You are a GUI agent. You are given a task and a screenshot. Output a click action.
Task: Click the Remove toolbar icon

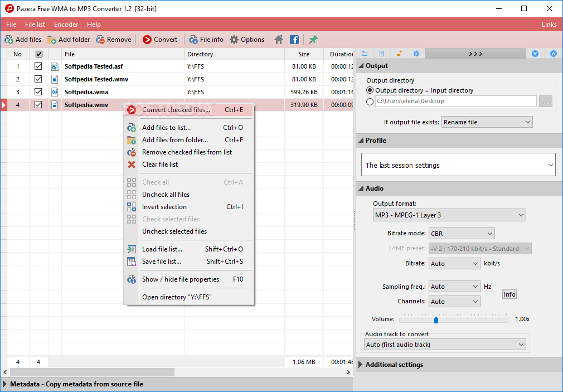(100, 40)
